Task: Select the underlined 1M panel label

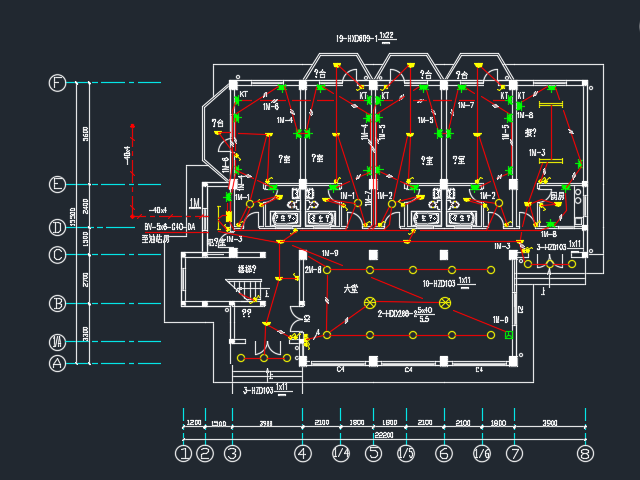Action: coord(195,203)
